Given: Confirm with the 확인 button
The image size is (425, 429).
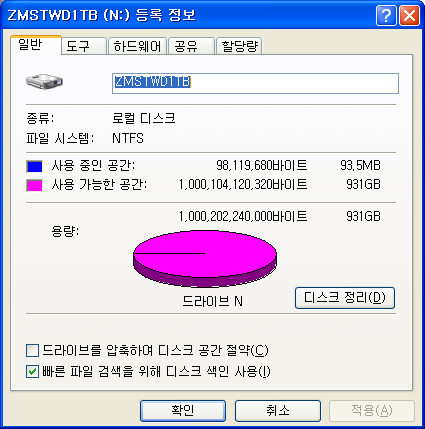Looking at the screenshot, I should tap(183, 411).
